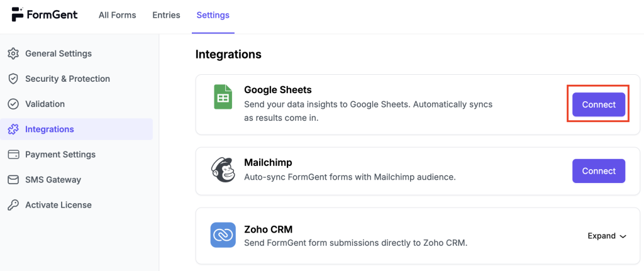Click the Zoho CRM title text
The width and height of the screenshot is (644, 271).
[x=268, y=229]
